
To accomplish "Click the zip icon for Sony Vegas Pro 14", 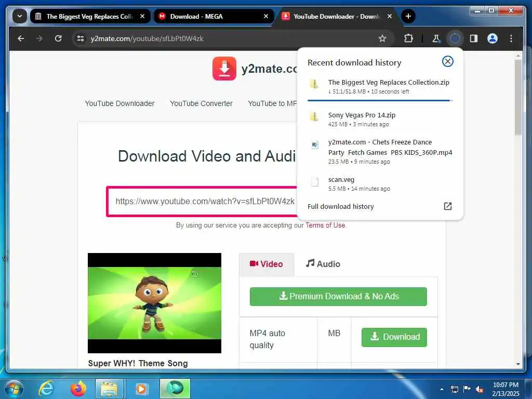I will pyautogui.click(x=314, y=116).
